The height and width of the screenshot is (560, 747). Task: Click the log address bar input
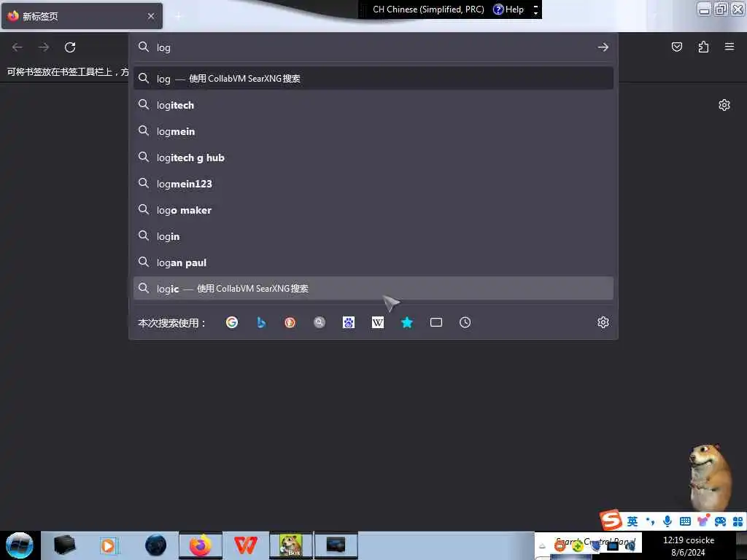click(373, 47)
